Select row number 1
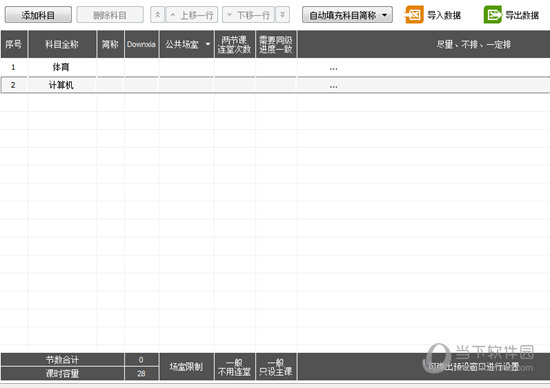The width and height of the screenshot is (550, 388). pyautogui.click(x=13, y=67)
